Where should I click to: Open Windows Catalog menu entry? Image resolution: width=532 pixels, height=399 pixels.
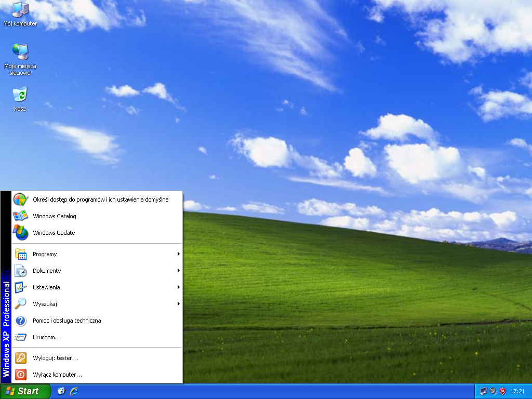(x=97, y=216)
